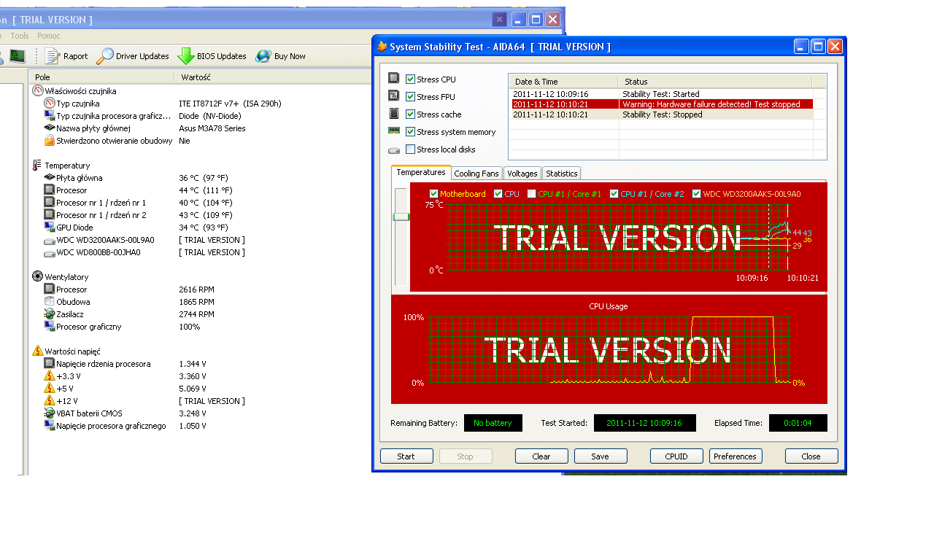Uncheck Stress FPU
The width and height of the screenshot is (934, 560).
click(x=410, y=96)
